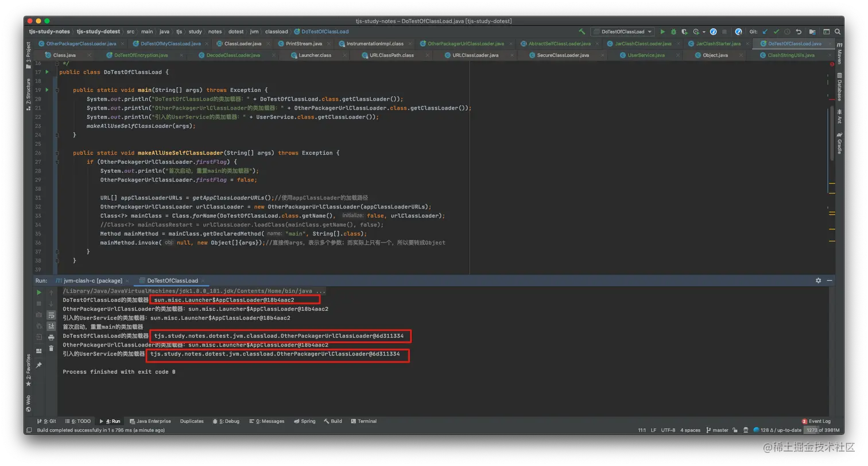Image resolution: width=868 pixels, height=466 pixels.
Task: Hide the Run panel with the minimize dash
Action: pos(829,280)
